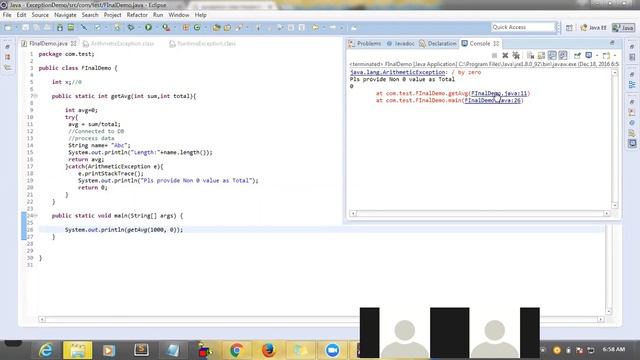
Task: Click the FinalDemo.java:26 stack trace link
Action: coord(493,100)
